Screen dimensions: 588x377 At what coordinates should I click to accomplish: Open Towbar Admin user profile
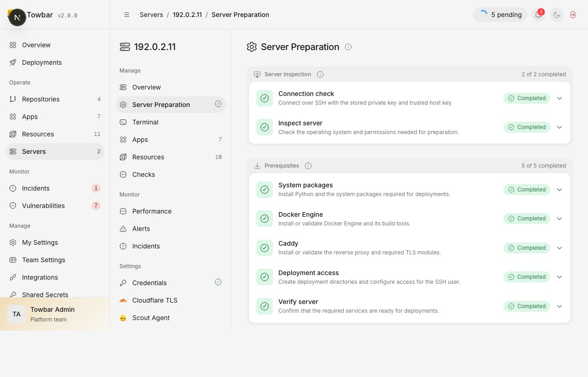pos(55,314)
